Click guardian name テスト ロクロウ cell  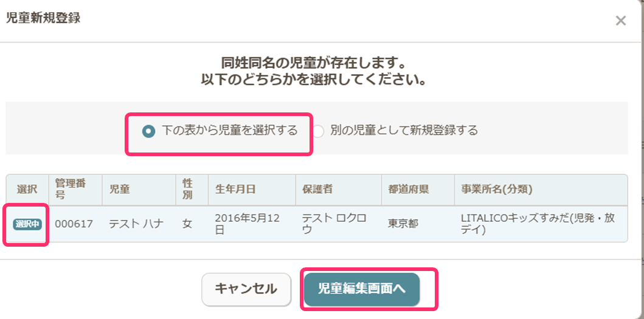[x=334, y=224]
